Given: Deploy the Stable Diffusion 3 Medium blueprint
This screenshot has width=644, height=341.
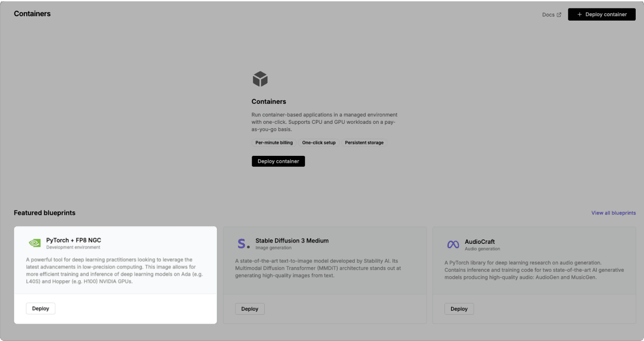Looking at the screenshot, I should click(x=250, y=309).
